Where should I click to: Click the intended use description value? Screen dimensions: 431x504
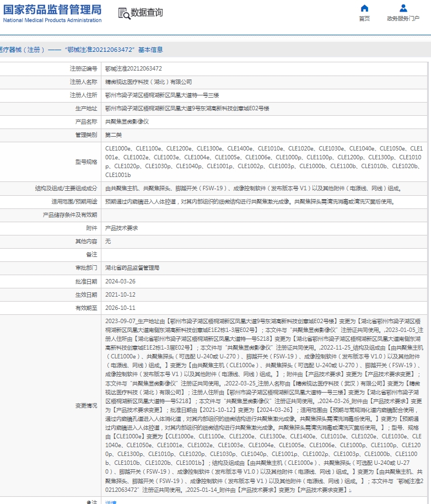(250, 201)
